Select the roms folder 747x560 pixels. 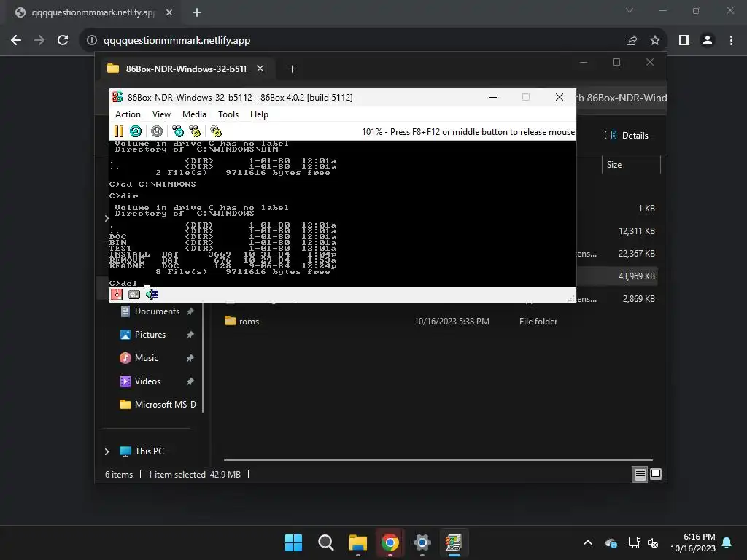click(x=249, y=322)
